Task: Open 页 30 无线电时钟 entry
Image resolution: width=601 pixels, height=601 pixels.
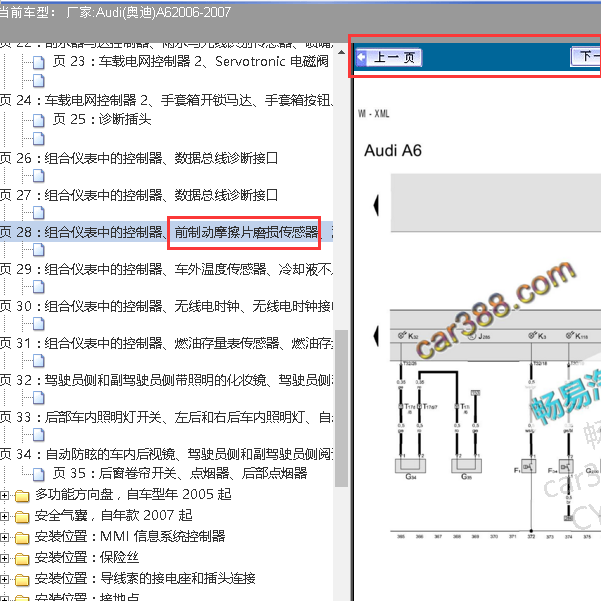Action: (166, 306)
